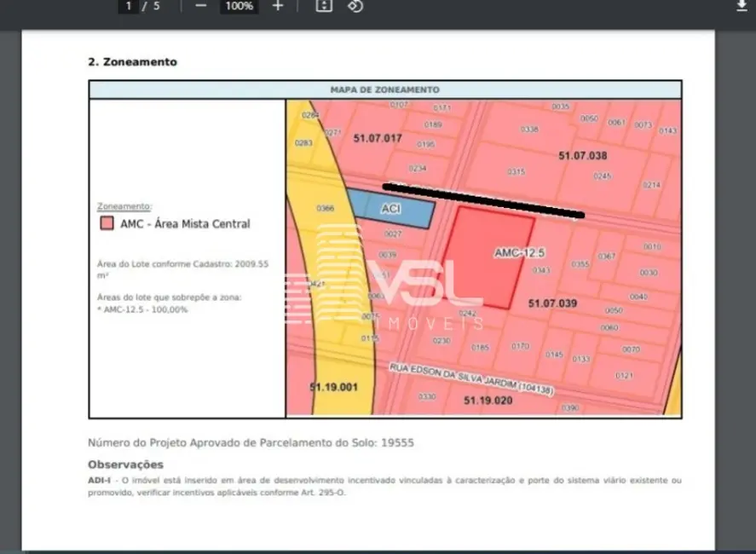Viewport: 756px width, 554px height.
Task: Rotate the document using the rotate icon
Action: point(355,6)
